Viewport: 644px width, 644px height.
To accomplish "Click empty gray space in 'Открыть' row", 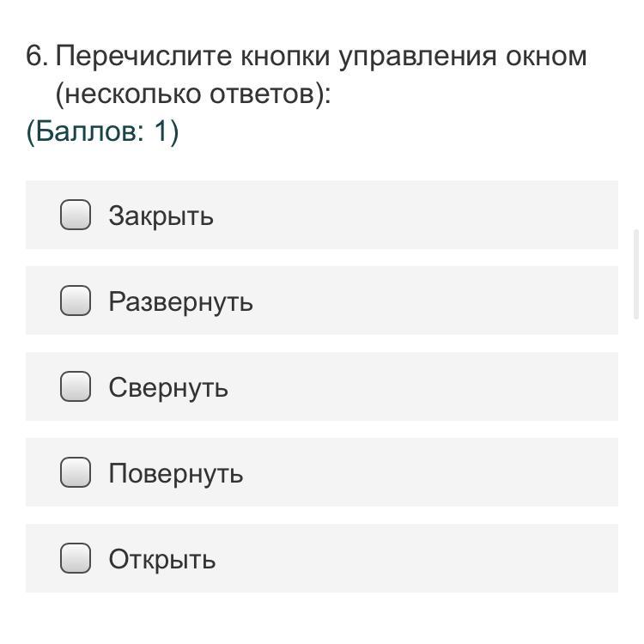I will (x=429, y=558).
